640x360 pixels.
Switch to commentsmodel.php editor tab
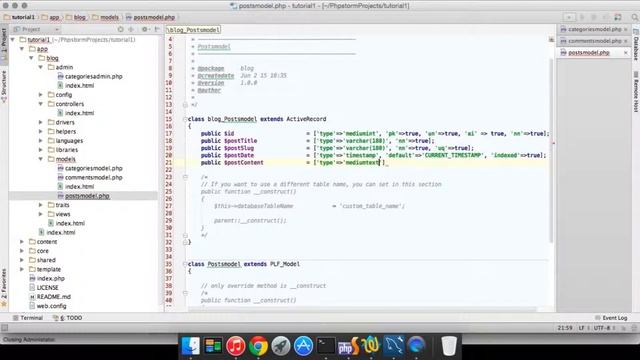point(594,41)
